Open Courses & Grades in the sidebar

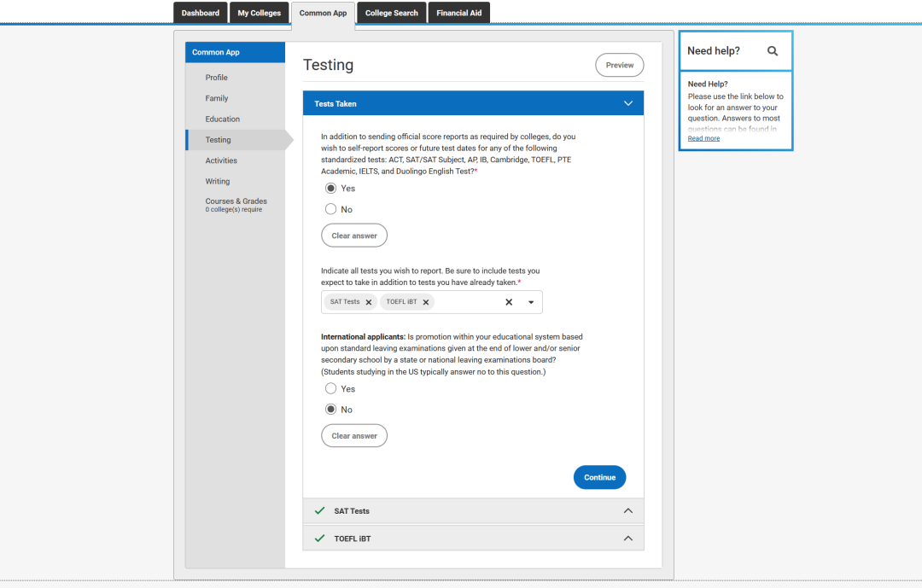coord(236,205)
